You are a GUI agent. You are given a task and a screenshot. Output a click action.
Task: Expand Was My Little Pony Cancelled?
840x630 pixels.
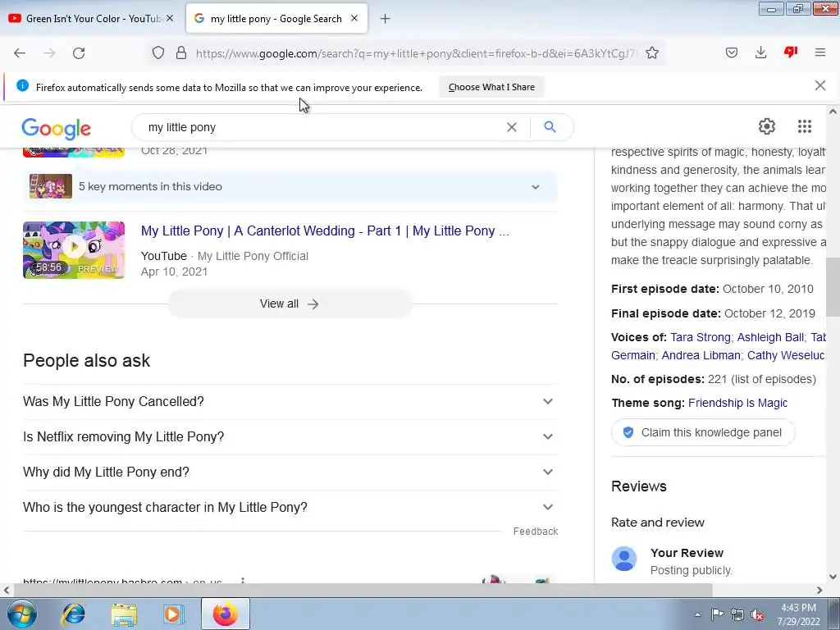tap(290, 401)
